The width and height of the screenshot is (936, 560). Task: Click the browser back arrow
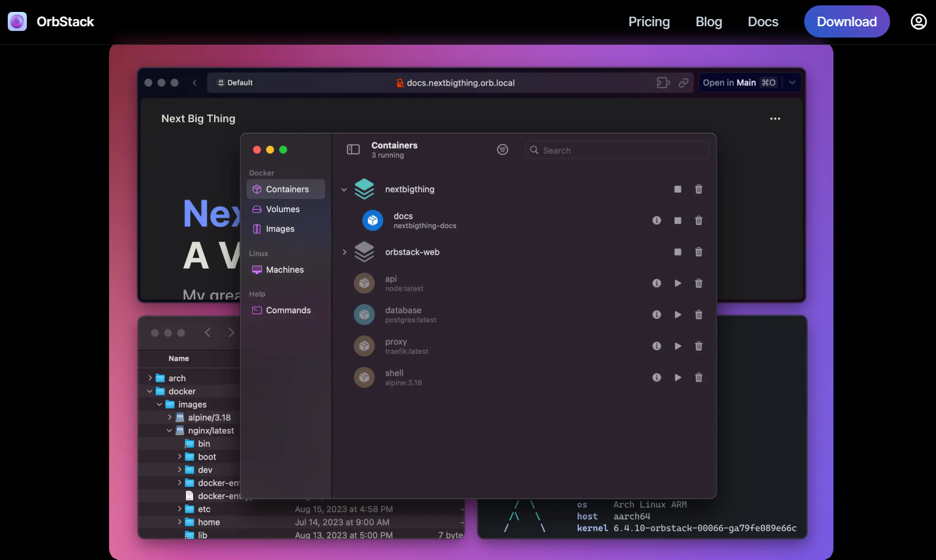tap(194, 83)
